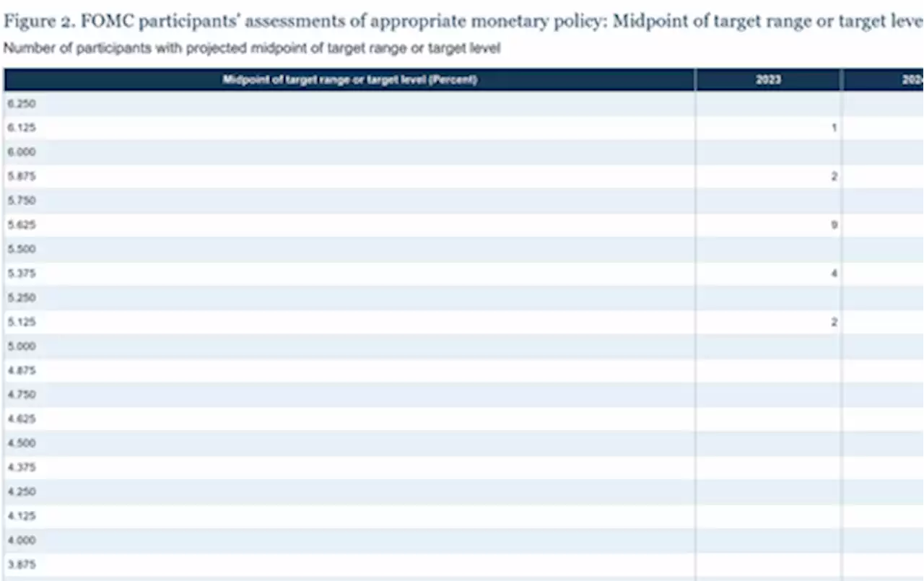
Task: Click the 2023 value 9 in the 5.625 row
Action: point(834,225)
